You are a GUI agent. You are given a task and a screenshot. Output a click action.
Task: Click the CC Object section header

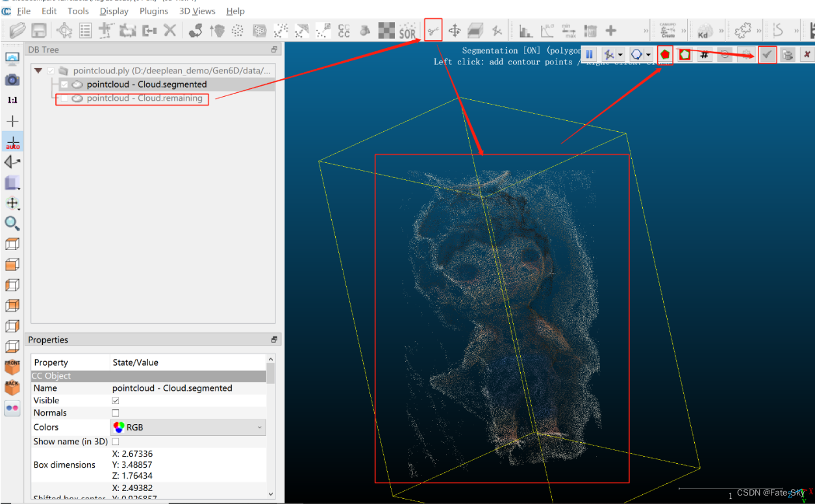point(149,376)
